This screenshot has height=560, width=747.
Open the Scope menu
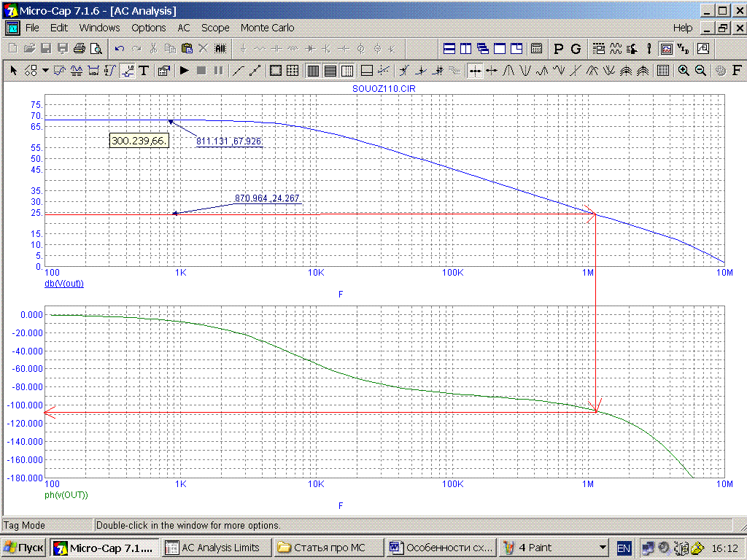(x=215, y=28)
